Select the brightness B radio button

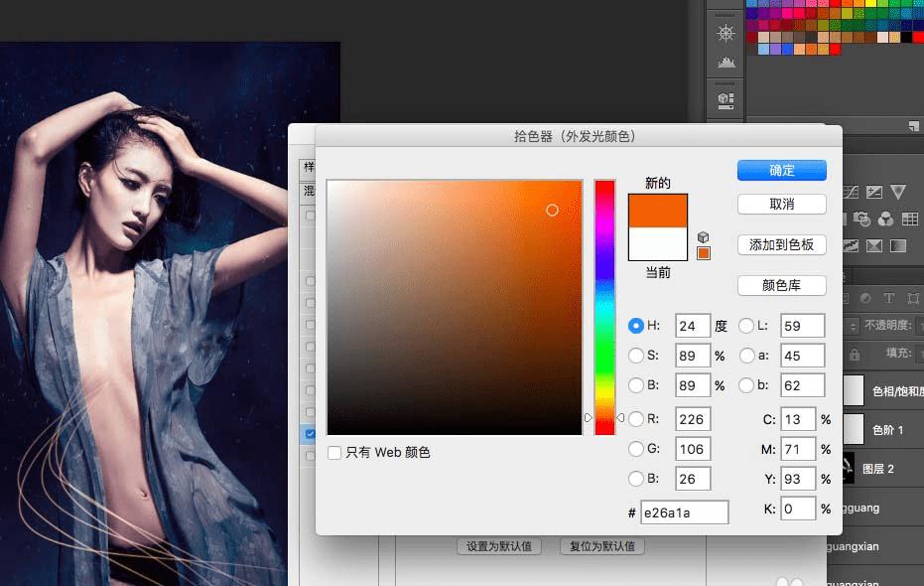pyautogui.click(x=636, y=385)
